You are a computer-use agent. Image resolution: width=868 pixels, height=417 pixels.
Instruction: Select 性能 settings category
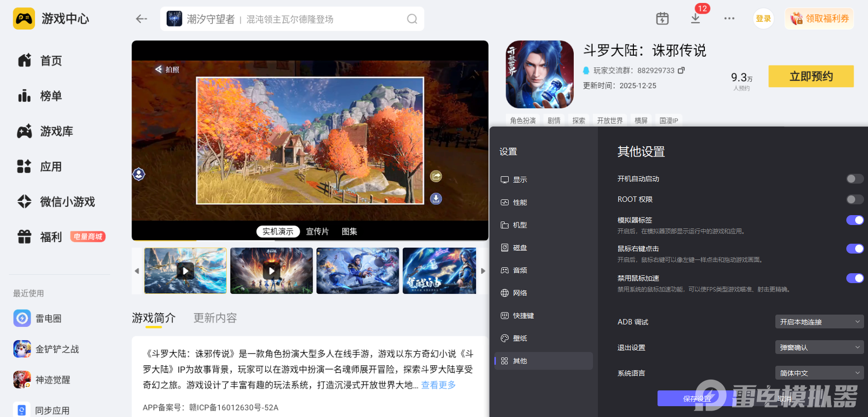click(544, 202)
